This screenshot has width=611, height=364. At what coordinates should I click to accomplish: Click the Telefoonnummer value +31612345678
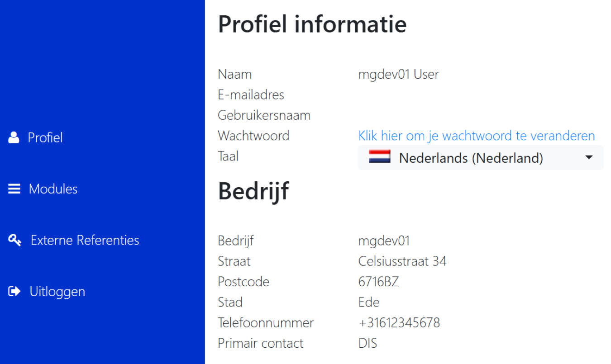pyautogui.click(x=399, y=322)
